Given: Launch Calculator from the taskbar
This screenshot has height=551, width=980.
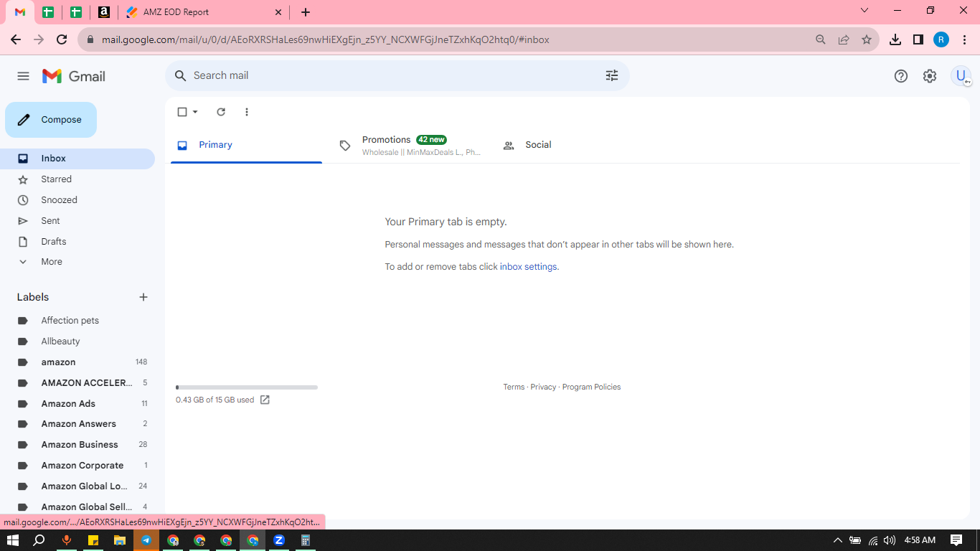Looking at the screenshot, I should (x=306, y=540).
